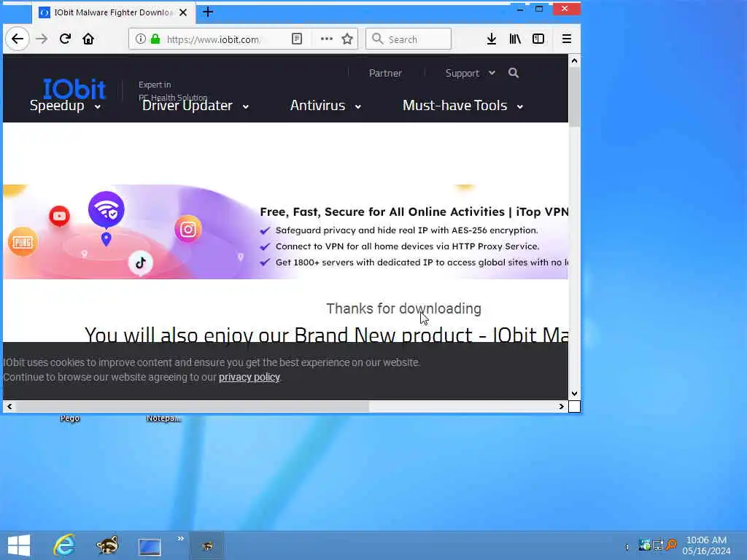Expand the Antivirus menu

[x=325, y=105]
